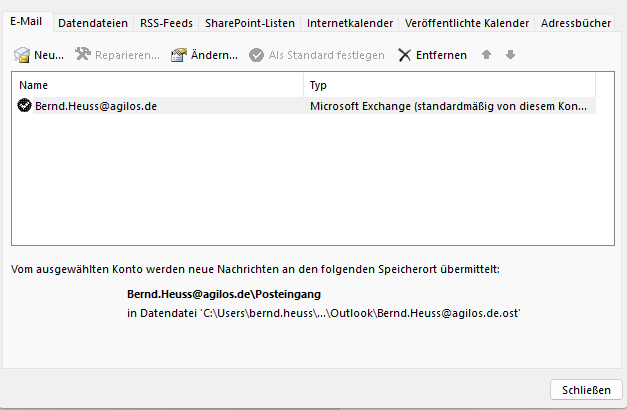The image size is (627, 410).
Task: Open the Datendateien tab
Action: pos(93,23)
